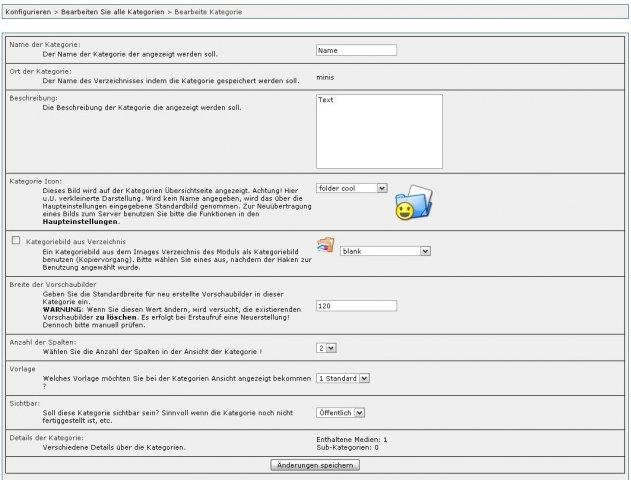Image resolution: width=631 pixels, height=480 pixels.
Task: Click the Vorlage label
Action: pyautogui.click(x=23, y=369)
